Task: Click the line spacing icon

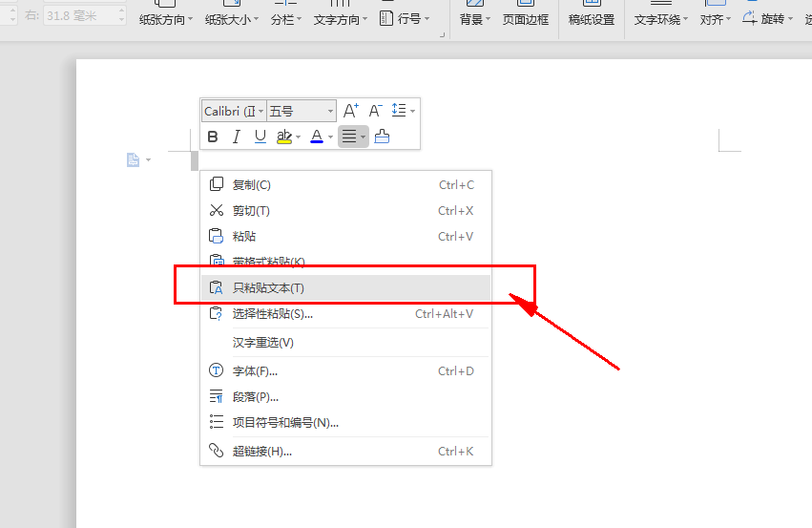Action: coord(399,111)
